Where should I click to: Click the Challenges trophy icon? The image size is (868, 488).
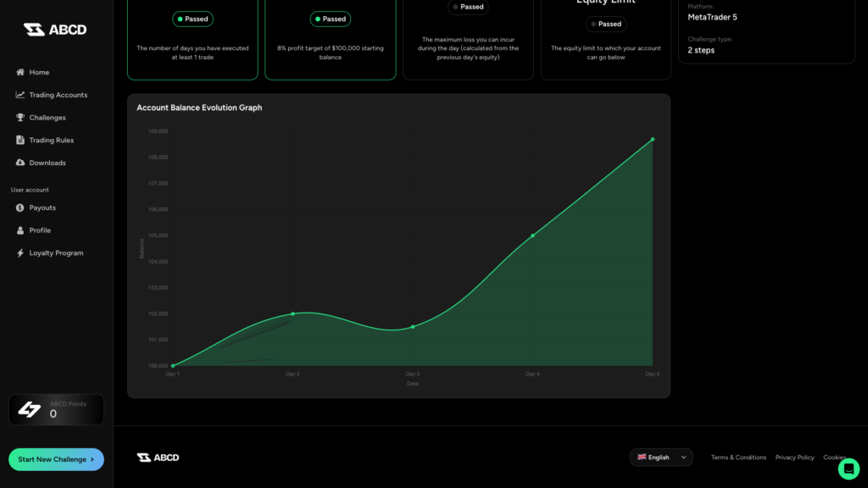[19, 118]
